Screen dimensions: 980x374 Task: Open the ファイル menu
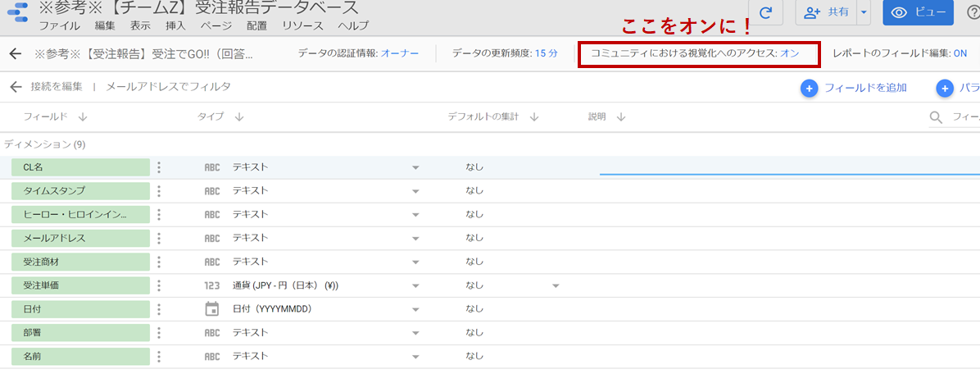[59, 26]
